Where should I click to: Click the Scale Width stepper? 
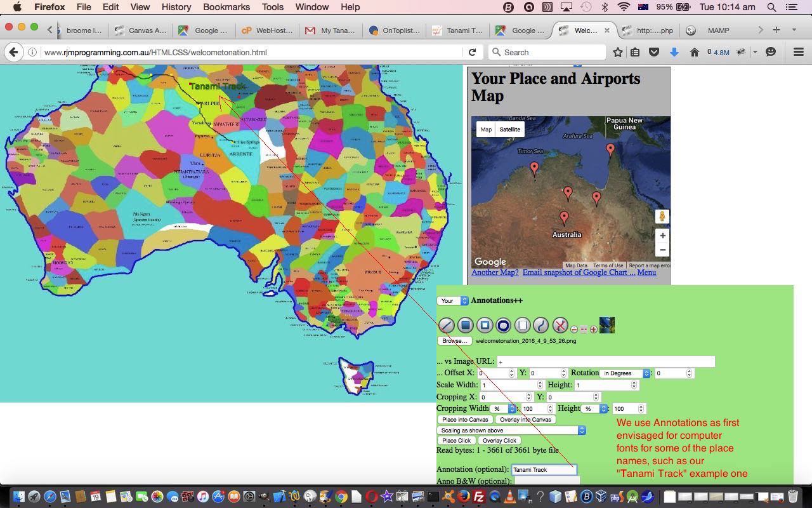coord(540,385)
